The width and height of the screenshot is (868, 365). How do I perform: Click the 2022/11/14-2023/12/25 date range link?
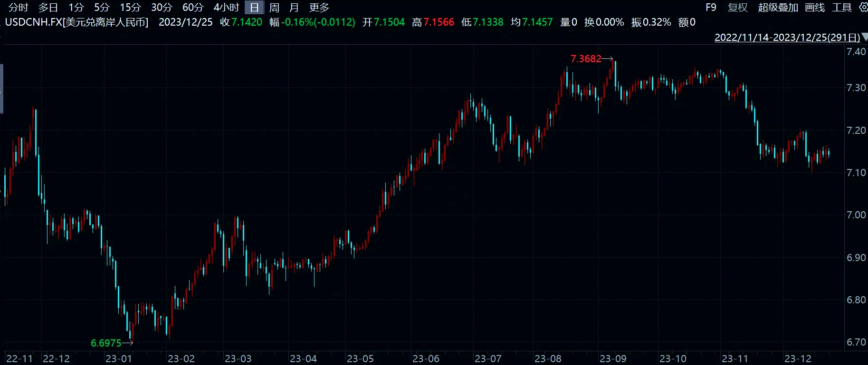787,37
